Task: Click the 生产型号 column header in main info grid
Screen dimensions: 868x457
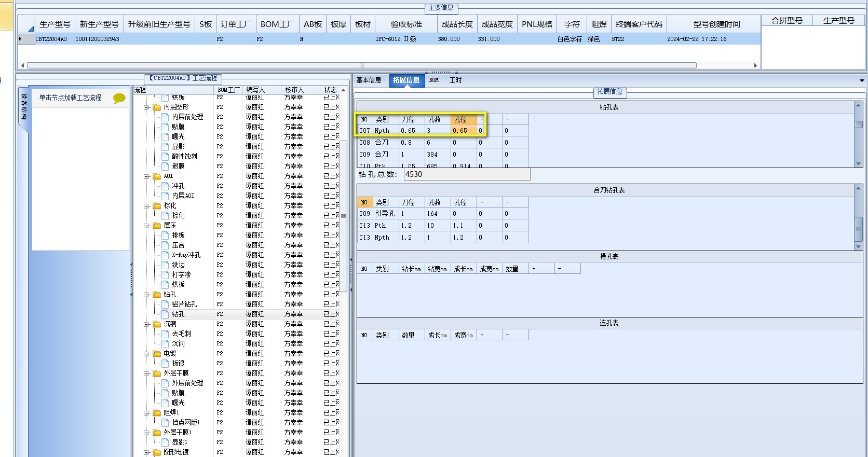Action: click(55, 24)
